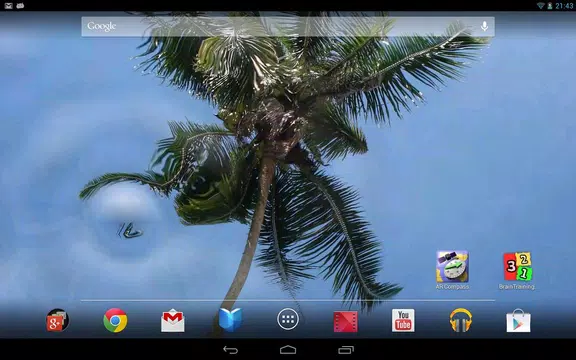This screenshot has height=360, width=576.
Task: Launch the BrainTraining app
Action: [x=517, y=271]
